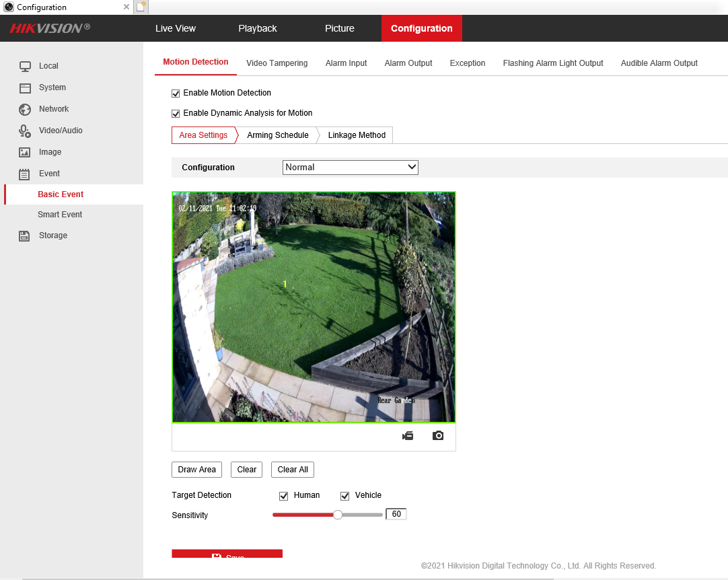Viewport: 728px width, 580px height.
Task: Click the Image picture icon in sidebar
Action: [x=25, y=152]
